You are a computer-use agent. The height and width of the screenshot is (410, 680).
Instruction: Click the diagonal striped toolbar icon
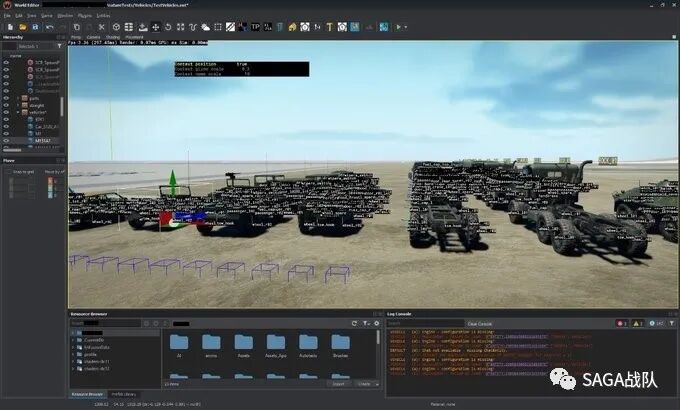click(x=230, y=27)
